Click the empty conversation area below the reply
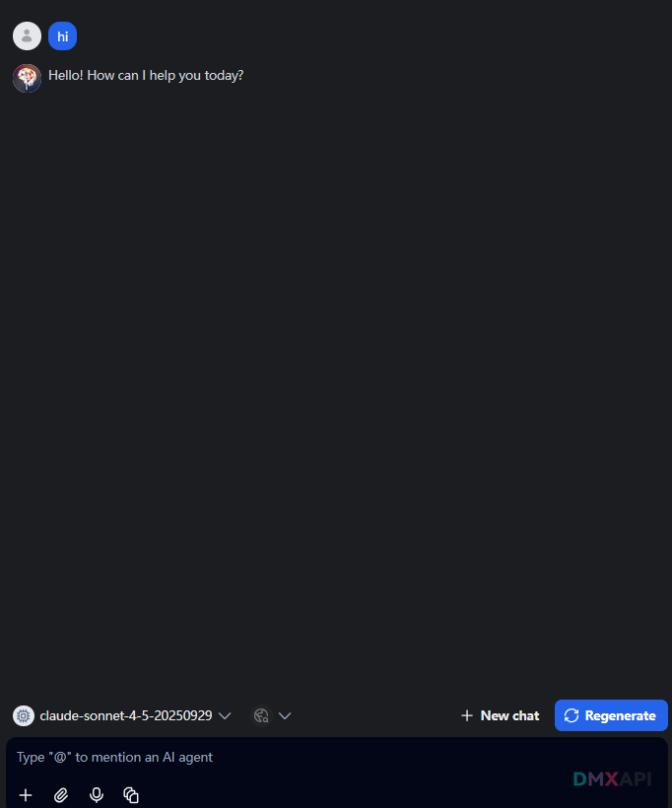The height and width of the screenshot is (808, 672). (x=336, y=391)
